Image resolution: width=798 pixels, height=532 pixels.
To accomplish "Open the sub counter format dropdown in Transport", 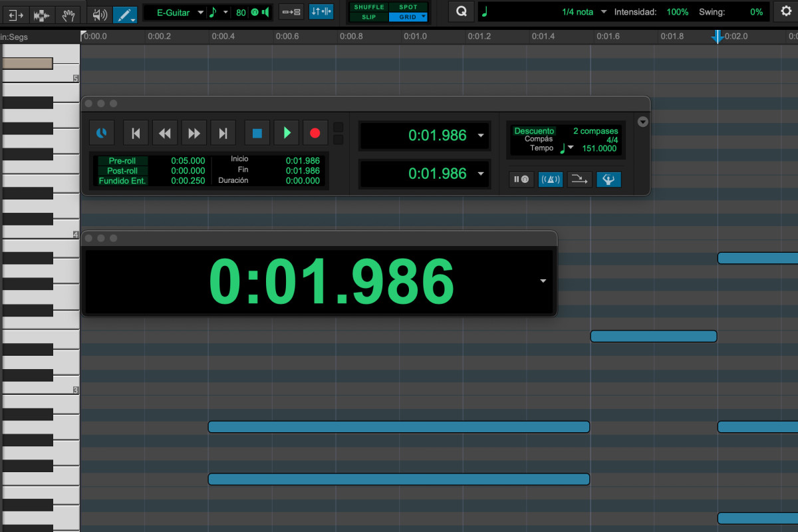I will 481,174.
